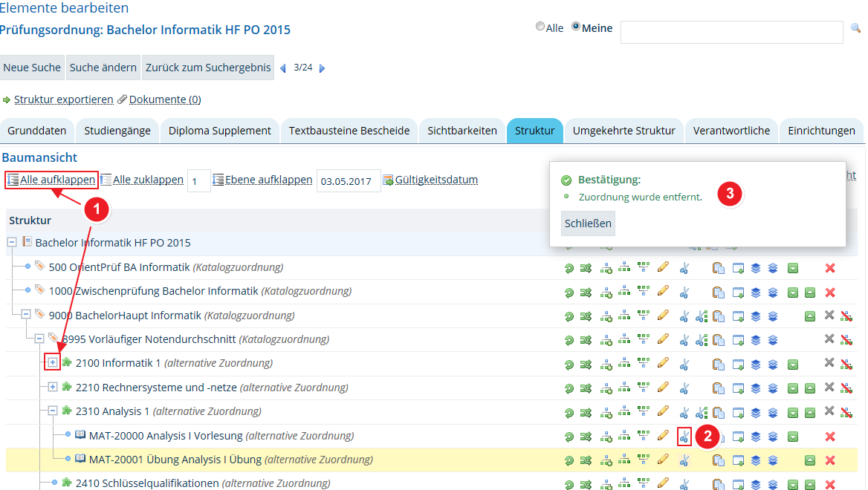Click red X delete icon for 500 OrientPrüf row

tap(830, 268)
